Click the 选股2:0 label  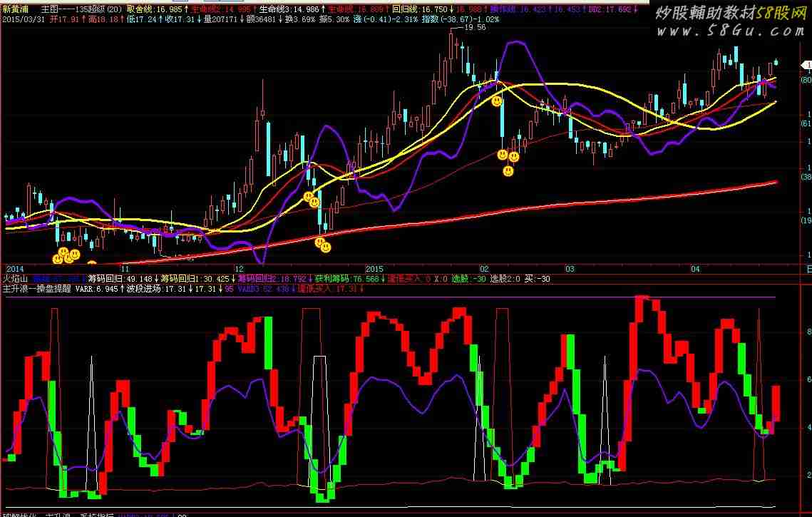pyautogui.click(x=505, y=279)
